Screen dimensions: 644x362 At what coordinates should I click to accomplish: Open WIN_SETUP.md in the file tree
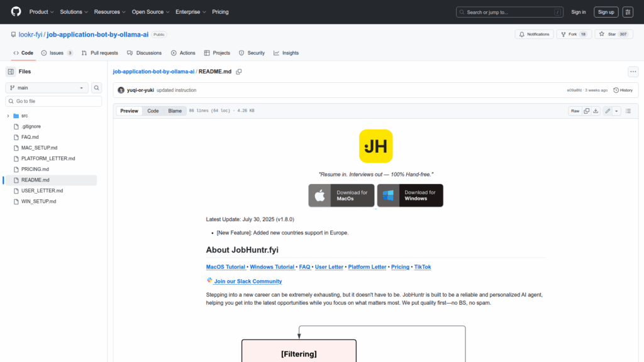pos(38,201)
